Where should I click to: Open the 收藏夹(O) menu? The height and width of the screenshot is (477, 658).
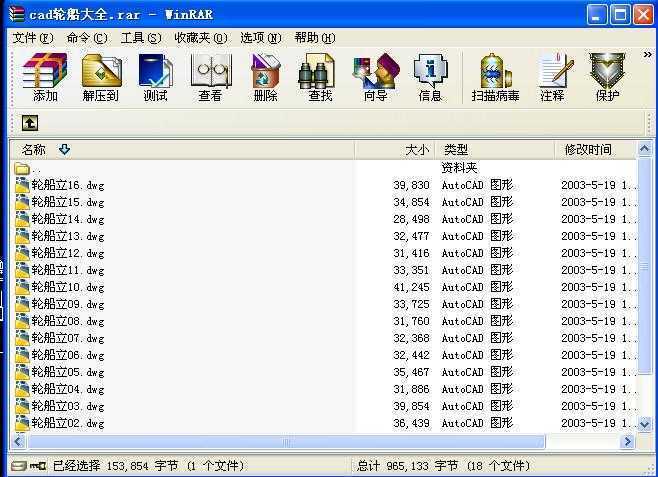click(x=201, y=38)
